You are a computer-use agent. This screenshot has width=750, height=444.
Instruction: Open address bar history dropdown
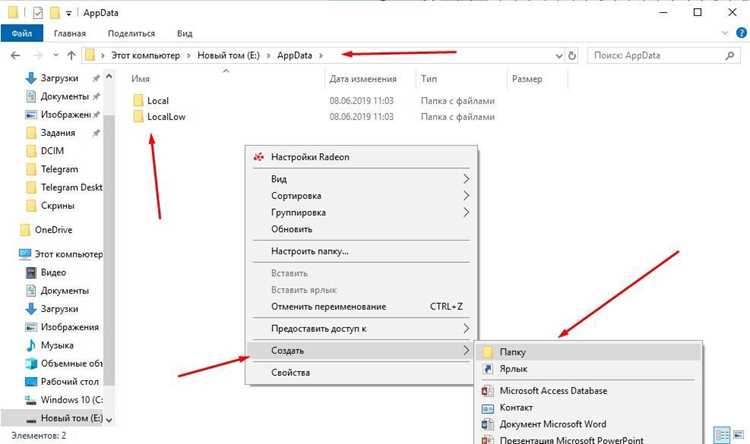tap(559, 56)
